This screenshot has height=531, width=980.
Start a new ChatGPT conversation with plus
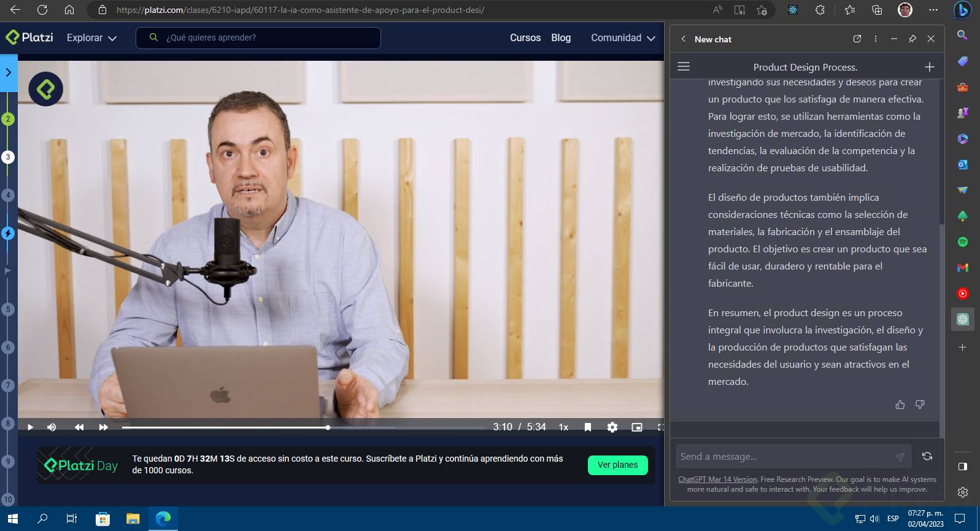(930, 66)
